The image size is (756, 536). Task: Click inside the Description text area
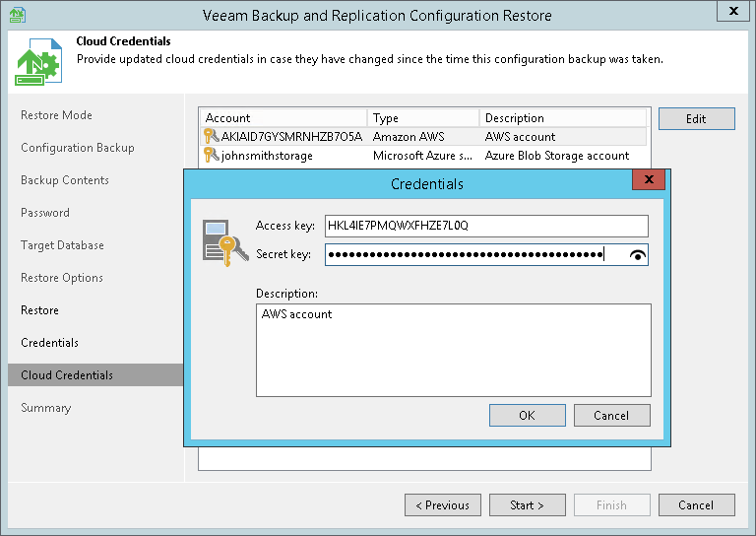click(x=453, y=350)
